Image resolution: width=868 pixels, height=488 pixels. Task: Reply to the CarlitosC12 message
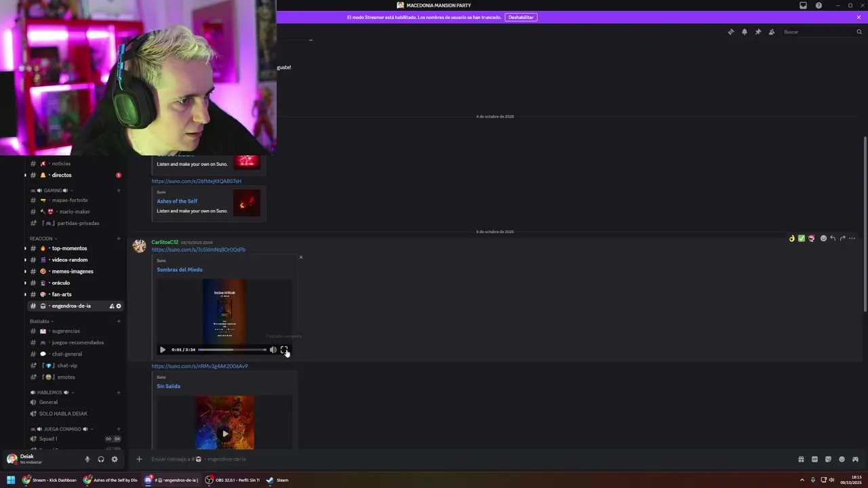click(x=833, y=239)
